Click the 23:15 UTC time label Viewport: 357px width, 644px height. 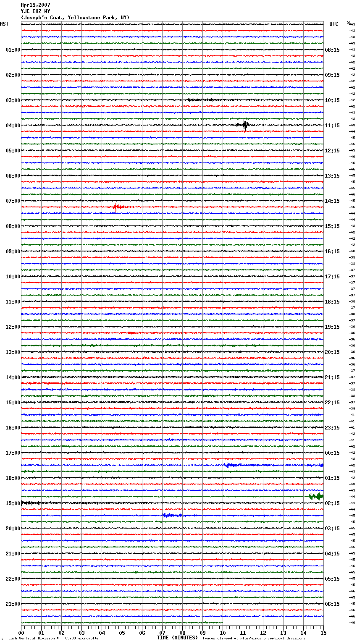pos(332,428)
